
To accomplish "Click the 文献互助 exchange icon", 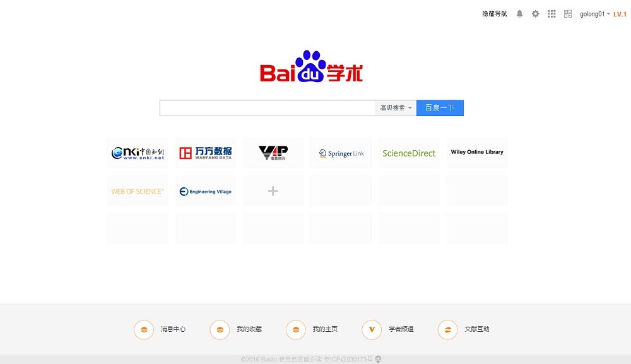I will pos(447,330).
